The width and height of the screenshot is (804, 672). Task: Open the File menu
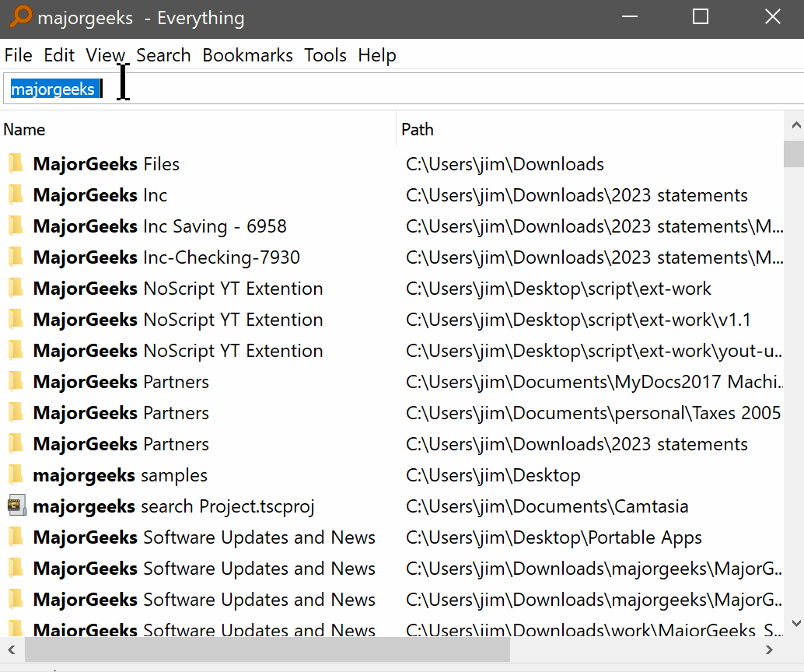18,55
